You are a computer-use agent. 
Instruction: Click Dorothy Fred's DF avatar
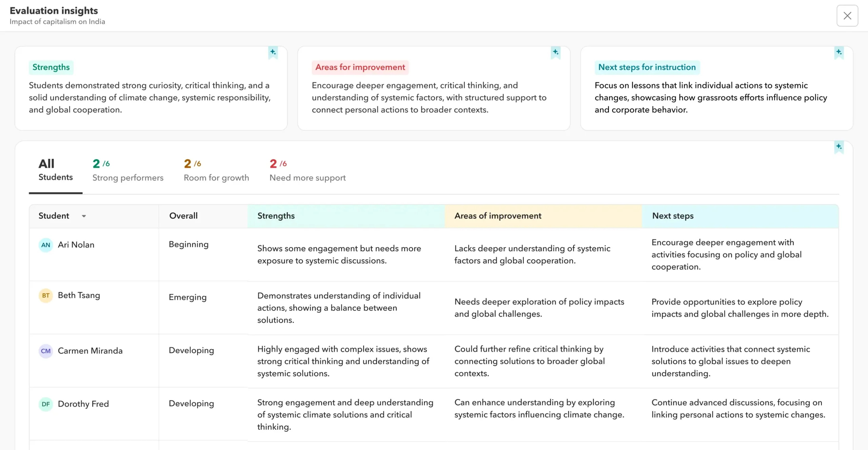tap(45, 404)
